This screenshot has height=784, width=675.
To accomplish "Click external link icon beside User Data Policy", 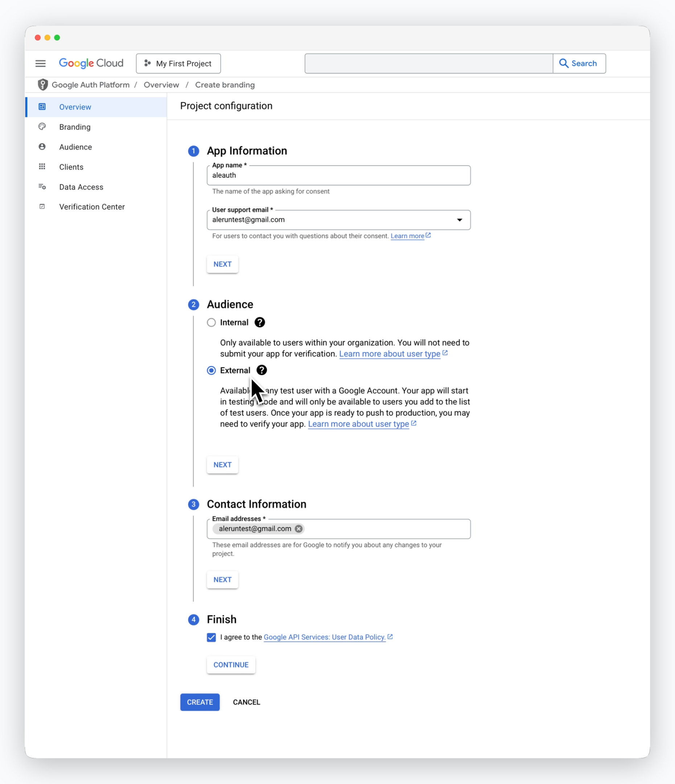I will 390,637.
